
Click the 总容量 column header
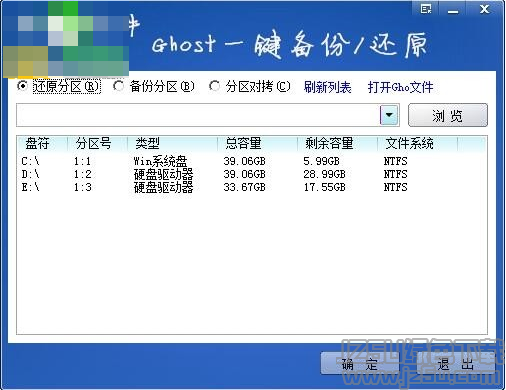[257, 144]
